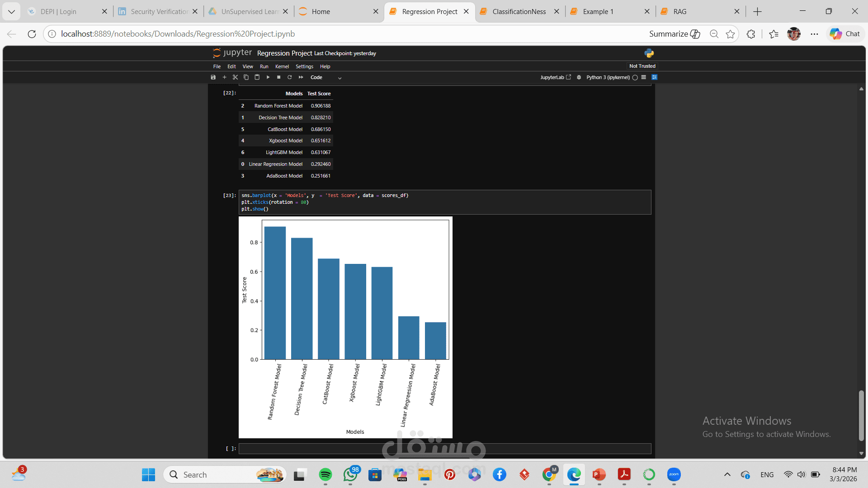Open the notebook in JupyterLab
The width and height of the screenshot is (868, 488).
click(x=555, y=77)
